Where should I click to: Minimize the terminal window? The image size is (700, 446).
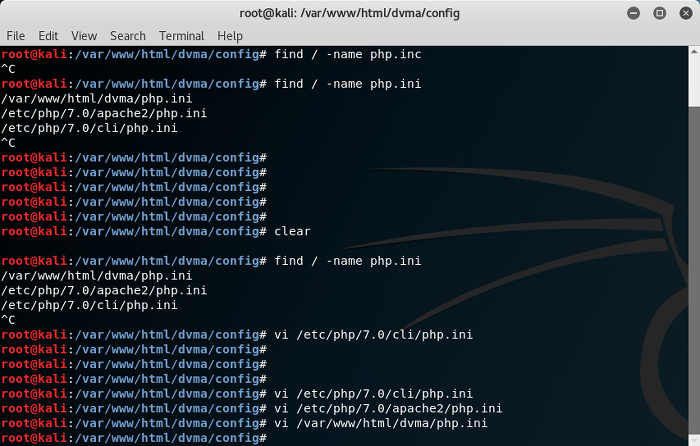(x=633, y=13)
